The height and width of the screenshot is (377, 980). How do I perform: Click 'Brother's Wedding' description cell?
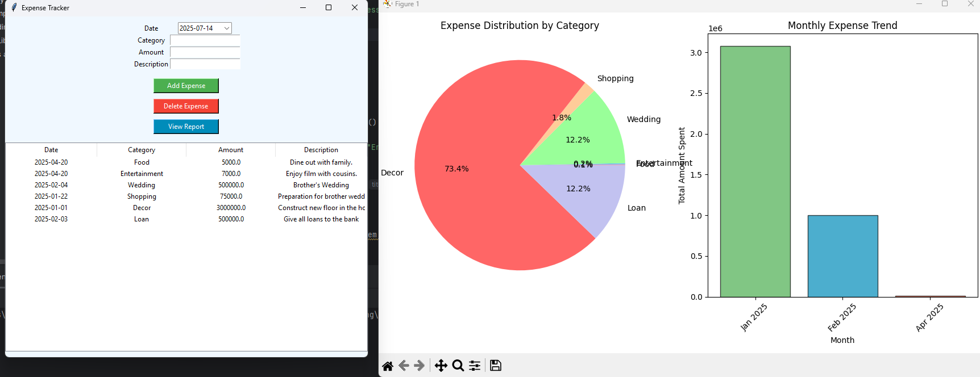[x=321, y=185]
